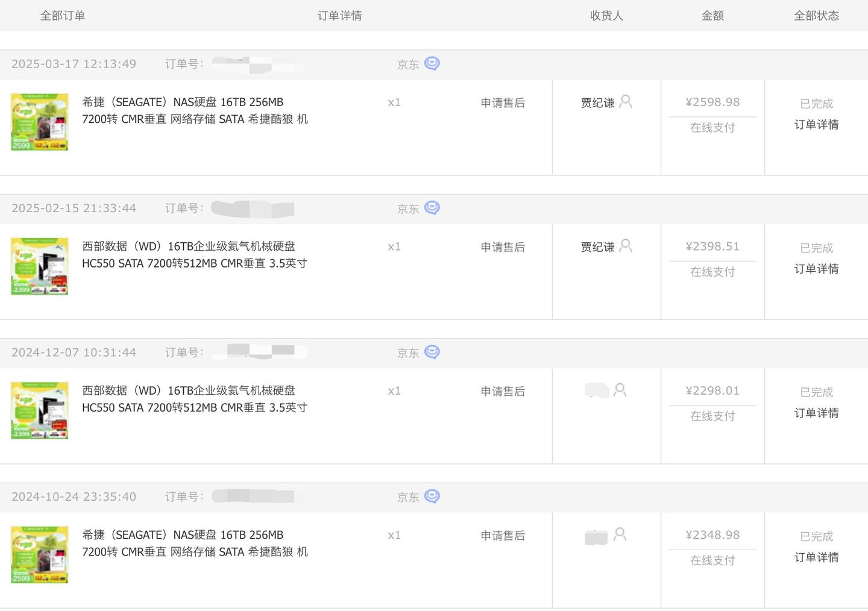
Task: Click recipient person icon in the ¥2398.51 order
Action: click(x=626, y=246)
